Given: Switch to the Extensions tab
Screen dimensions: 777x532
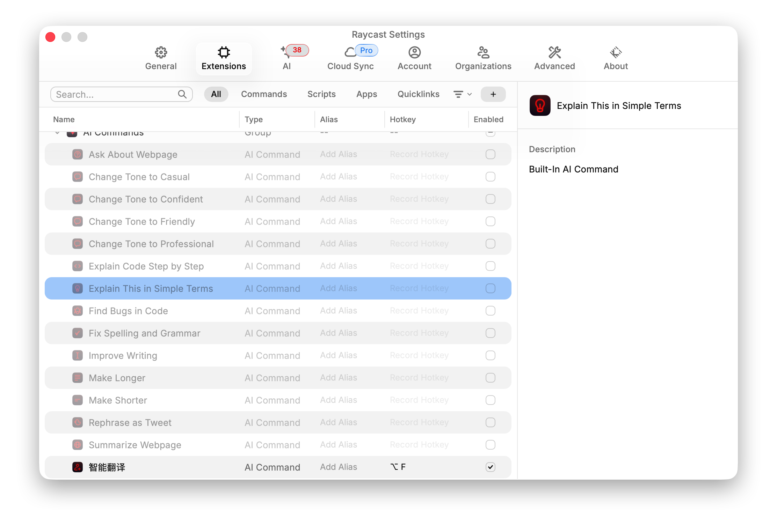Looking at the screenshot, I should 224,58.
